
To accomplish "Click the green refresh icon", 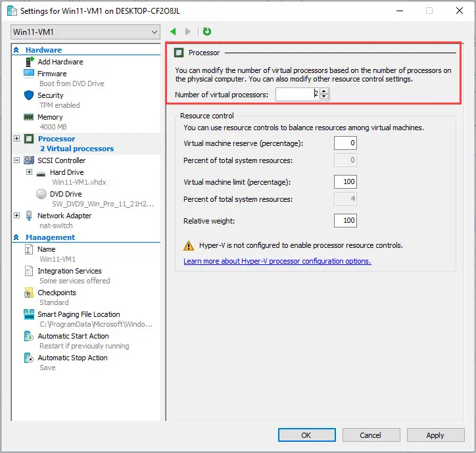I will pos(207,32).
